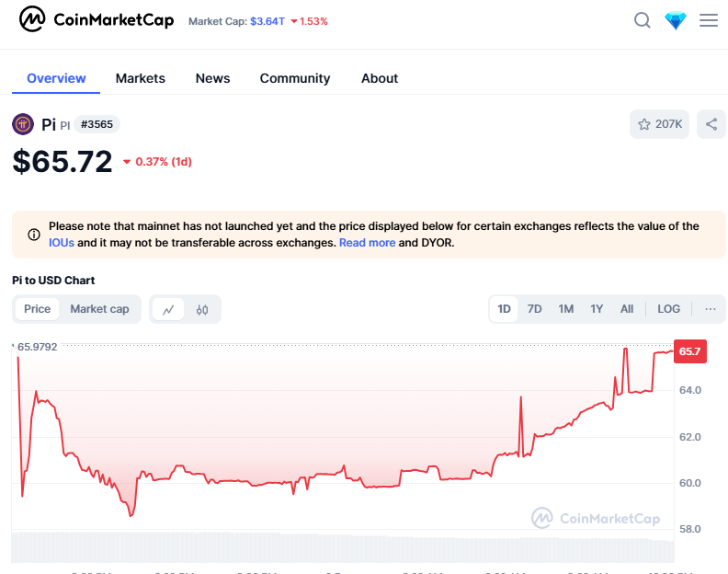Toggle LOG scale on chart

tap(668, 309)
